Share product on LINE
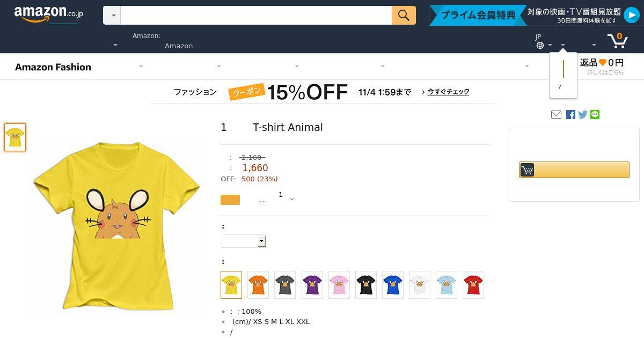 click(x=595, y=115)
